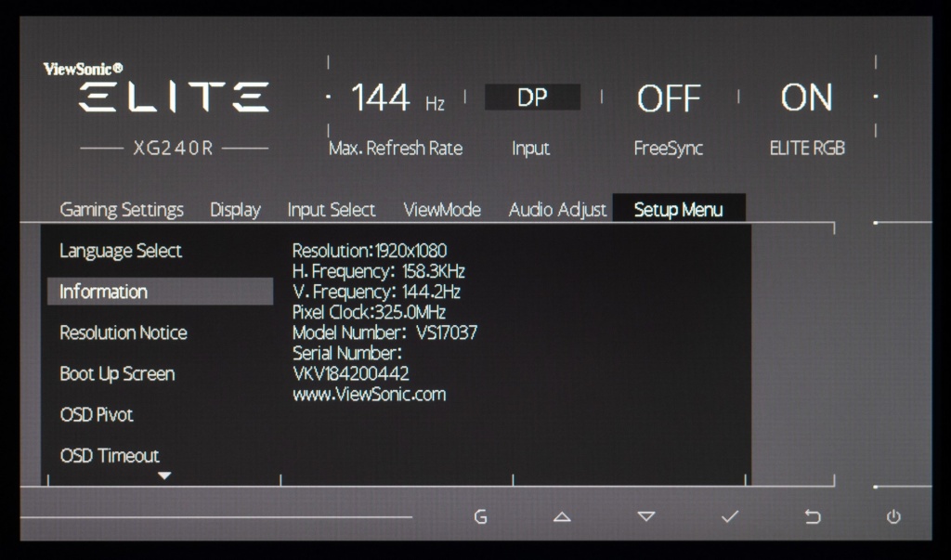Click the Model Number: VS17037 line

pos(385,332)
